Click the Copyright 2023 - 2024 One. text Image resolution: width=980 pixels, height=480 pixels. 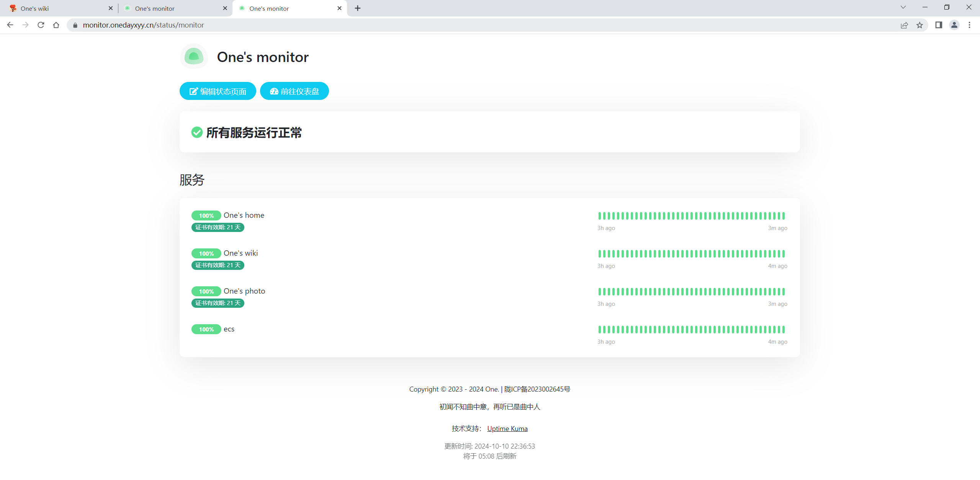coord(454,389)
